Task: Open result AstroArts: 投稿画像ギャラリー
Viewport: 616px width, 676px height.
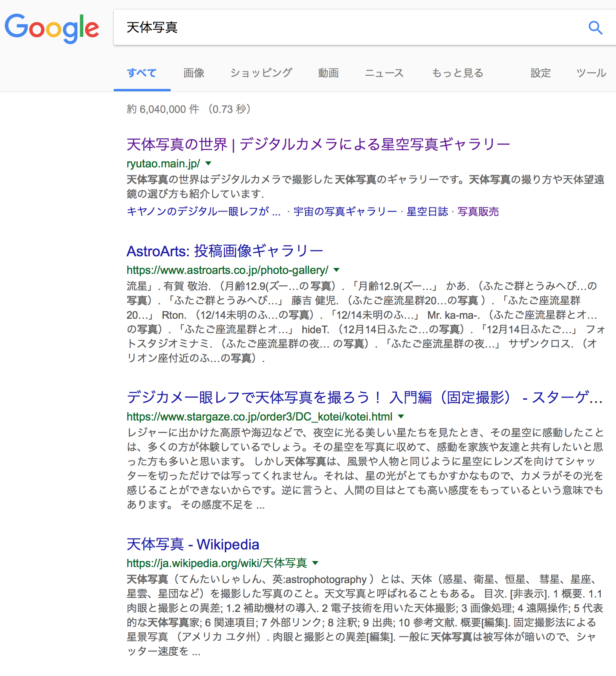Action: (225, 251)
